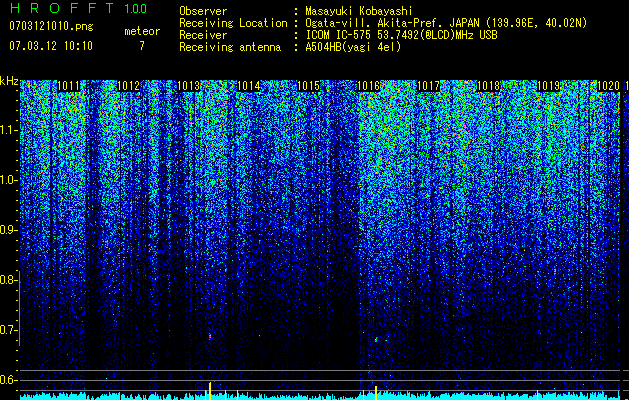Click the 1018 time marker

tap(489, 86)
